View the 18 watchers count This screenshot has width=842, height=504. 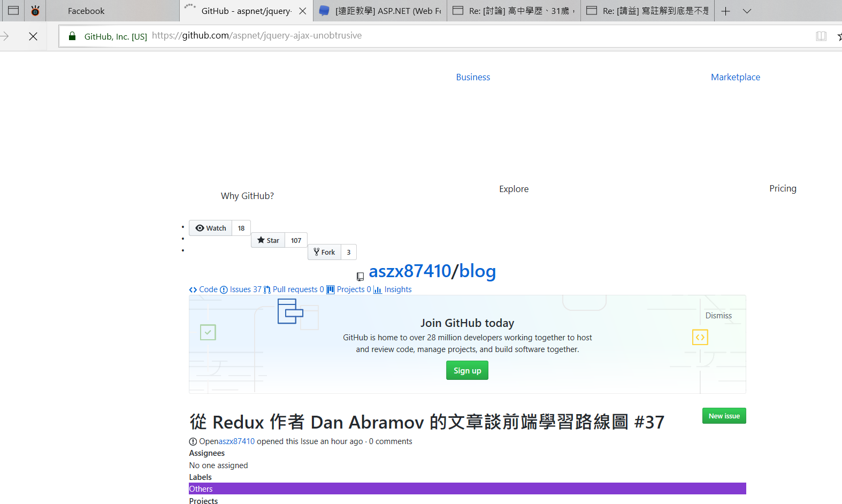pyautogui.click(x=241, y=228)
